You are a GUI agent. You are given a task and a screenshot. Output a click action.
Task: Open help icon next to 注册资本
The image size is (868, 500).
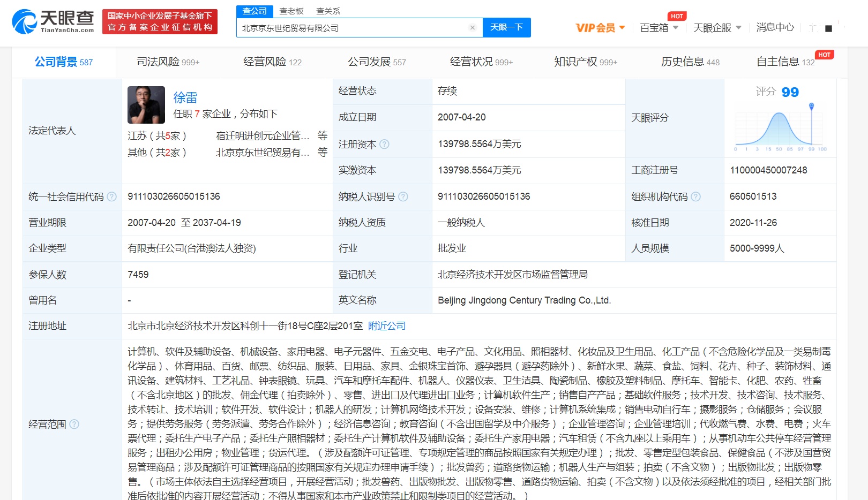click(384, 145)
